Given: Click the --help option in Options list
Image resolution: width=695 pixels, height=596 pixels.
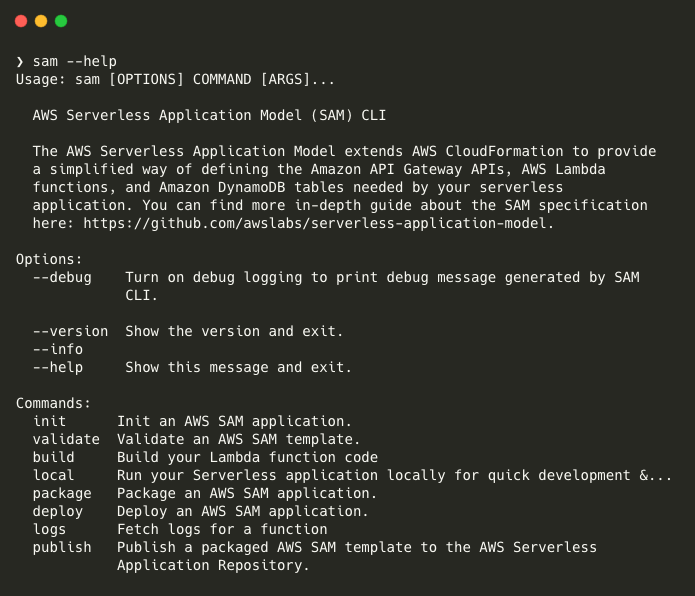Looking at the screenshot, I should [58, 367].
